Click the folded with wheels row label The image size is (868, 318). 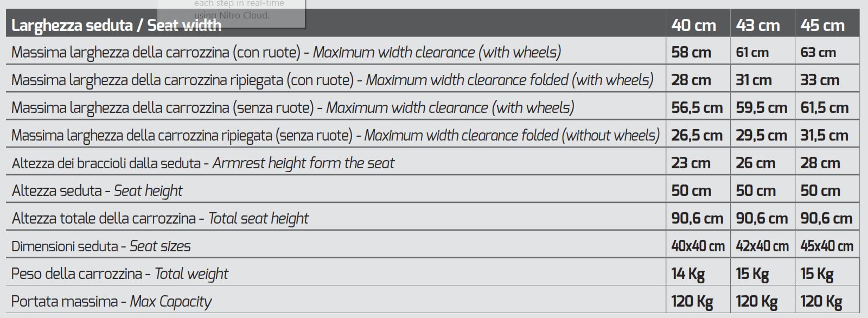[x=332, y=80]
